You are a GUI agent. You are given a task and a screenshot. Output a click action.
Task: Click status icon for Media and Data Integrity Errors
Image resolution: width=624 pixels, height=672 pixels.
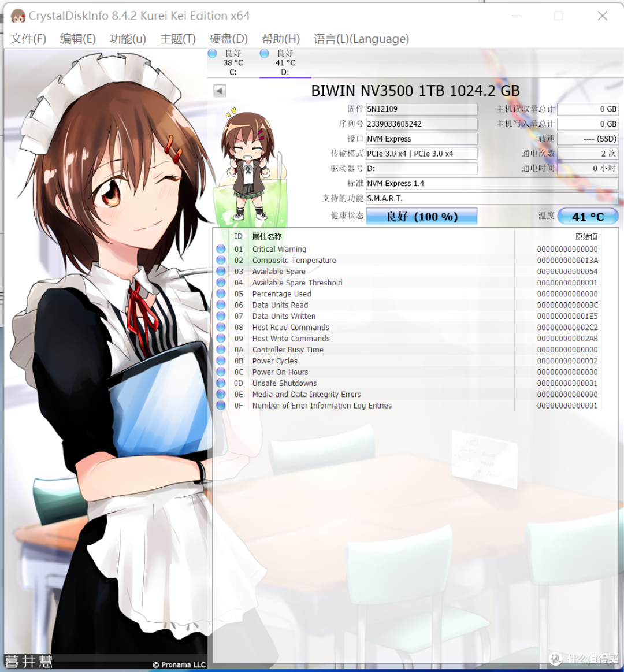click(221, 394)
